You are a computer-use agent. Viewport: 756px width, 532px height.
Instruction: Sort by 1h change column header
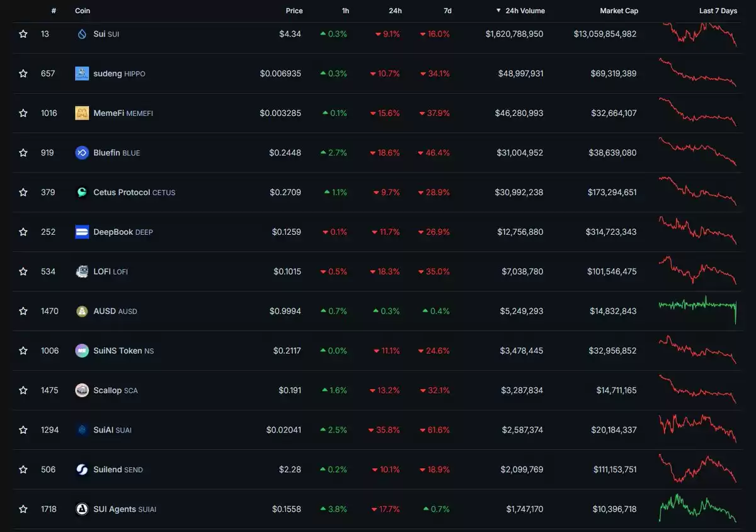point(346,11)
